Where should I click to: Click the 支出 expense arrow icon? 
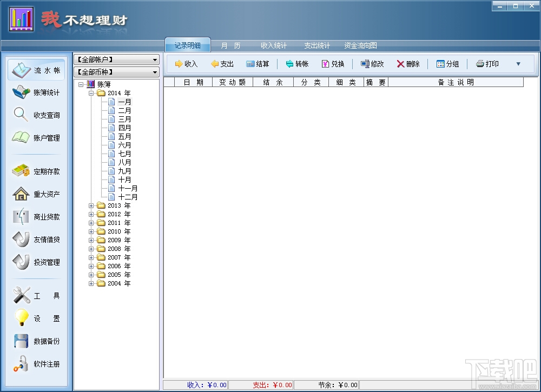pyautogui.click(x=215, y=64)
